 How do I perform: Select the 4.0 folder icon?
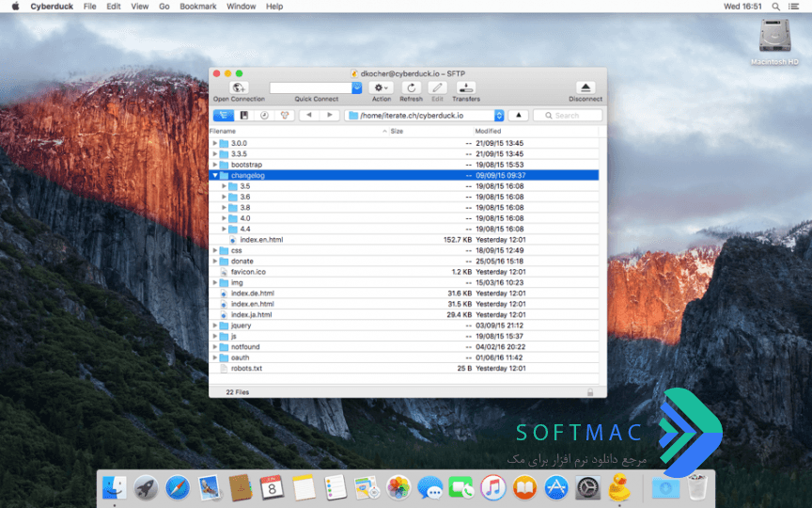click(233, 218)
